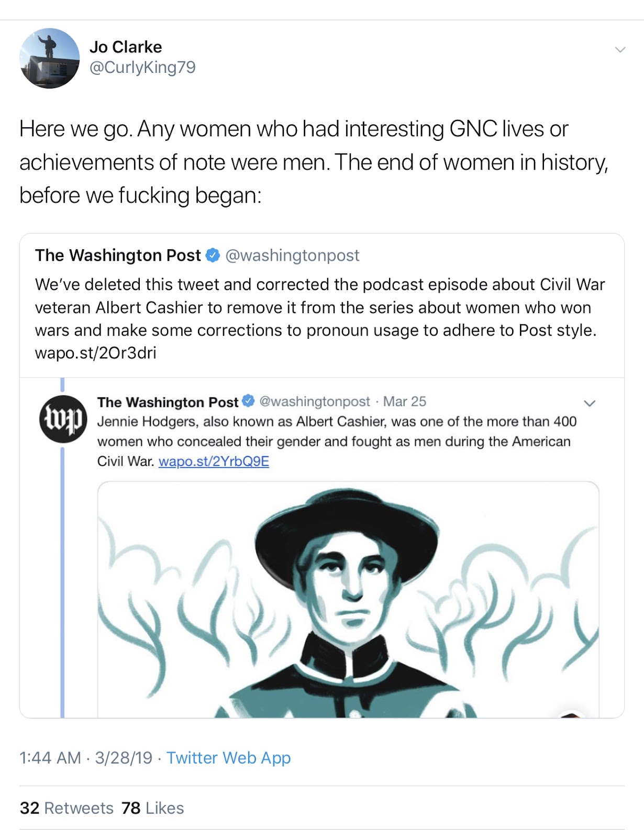Open the Albert Cashier illustration image
The image size is (644, 838).
tap(348, 600)
